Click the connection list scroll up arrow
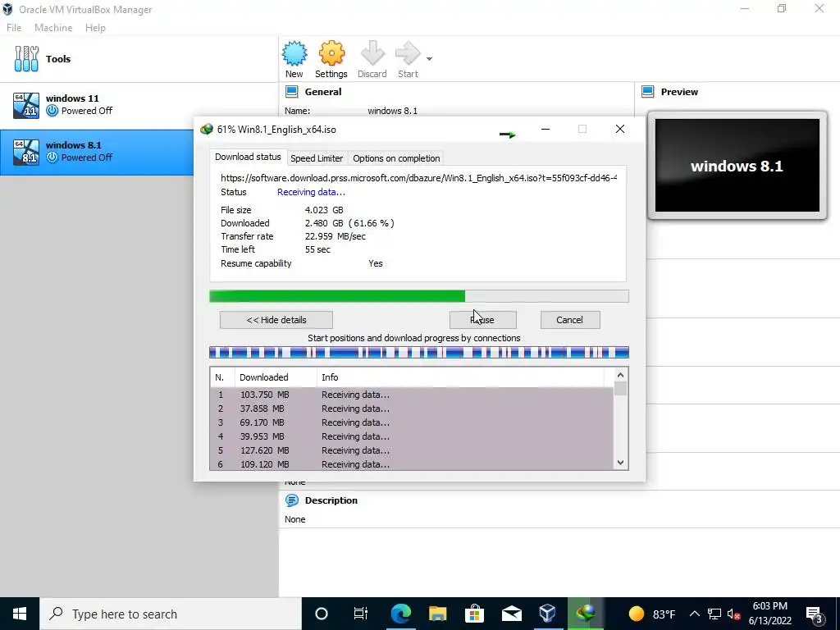 (x=620, y=375)
